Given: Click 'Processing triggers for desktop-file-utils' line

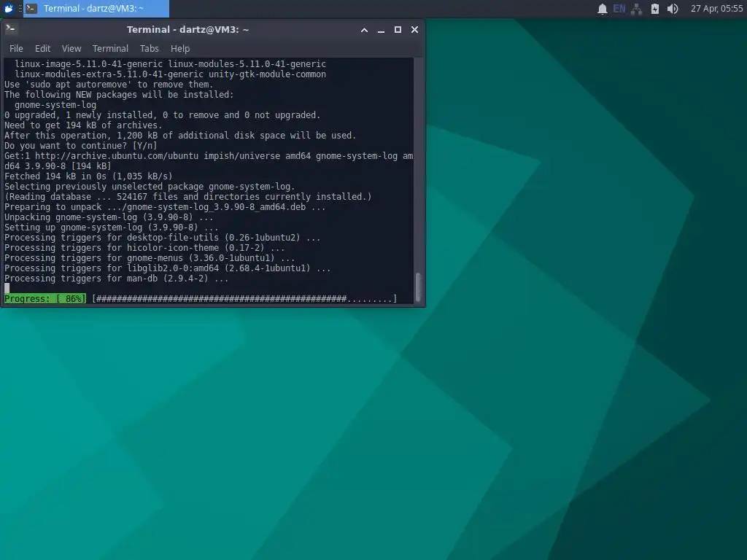Looking at the screenshot, I should pos(163,238).
